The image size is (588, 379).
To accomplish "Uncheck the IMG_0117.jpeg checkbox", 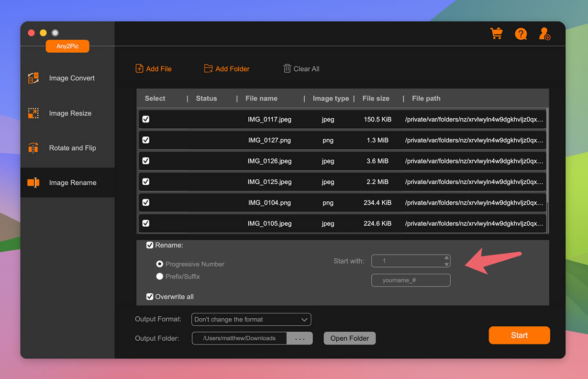I will pyautogui.click(x=146, y=119).
